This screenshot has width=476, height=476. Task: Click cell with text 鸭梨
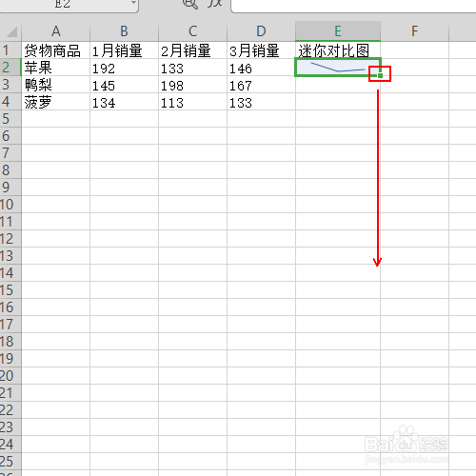tap(56, 85)
